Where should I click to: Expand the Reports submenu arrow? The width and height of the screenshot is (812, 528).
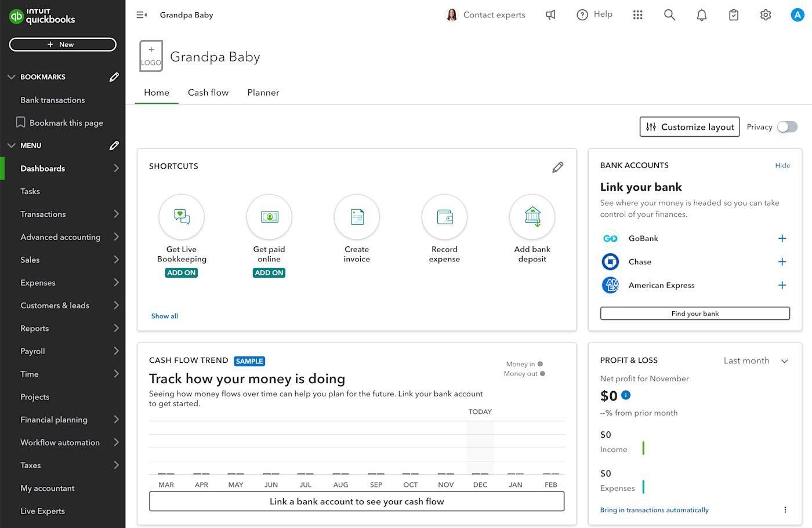click(116, 328)
